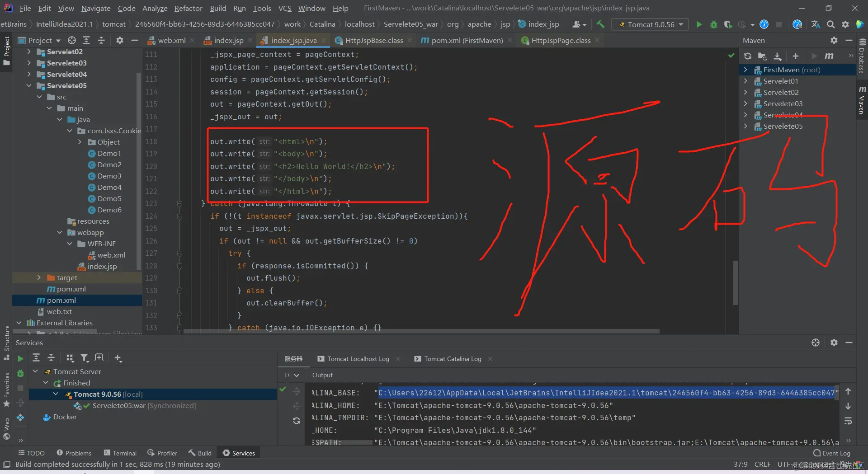This screenshot has height=474, width=868.
Task: Toggle the Web tool window
Action: [6, 428]
